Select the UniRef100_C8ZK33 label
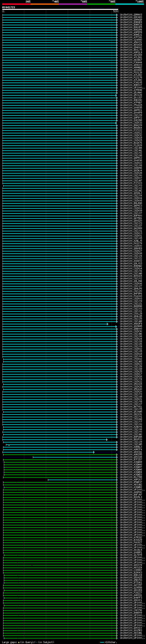This screenshot has height=644, width=146. coord(131,123)
